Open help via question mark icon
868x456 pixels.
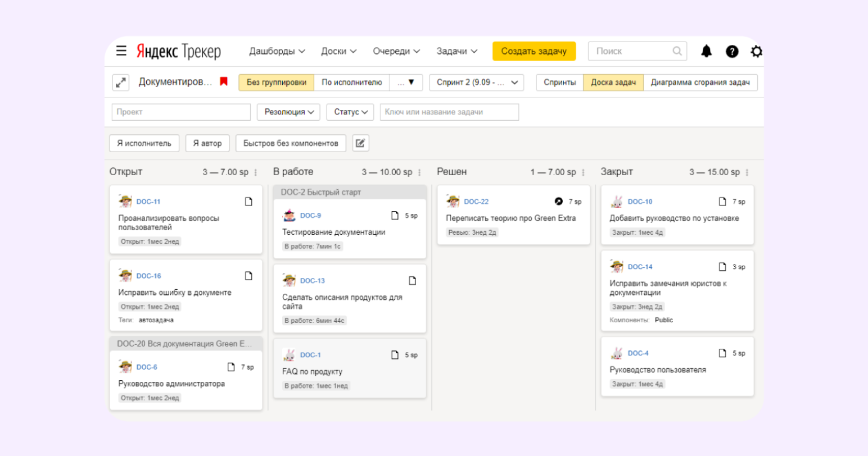pos(731,51)
